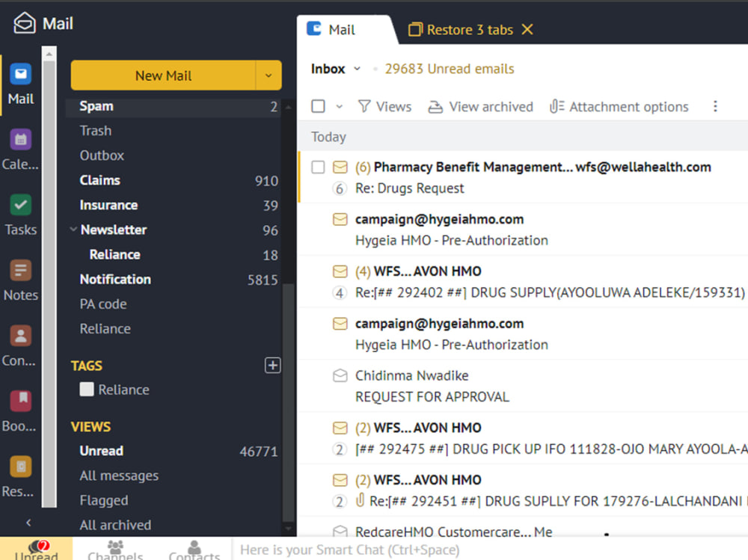Click attachment clip on DRUG SUPLLY 292451 email
748x560 pixels.
[x=361, y=500]
